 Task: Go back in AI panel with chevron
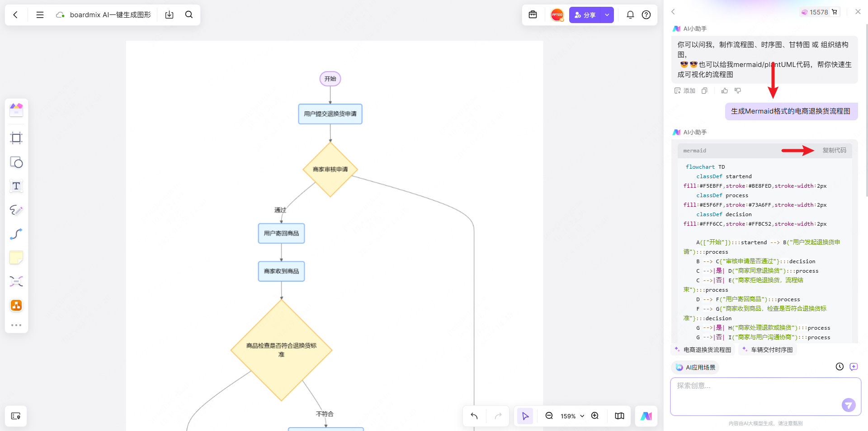coord(673,12)
